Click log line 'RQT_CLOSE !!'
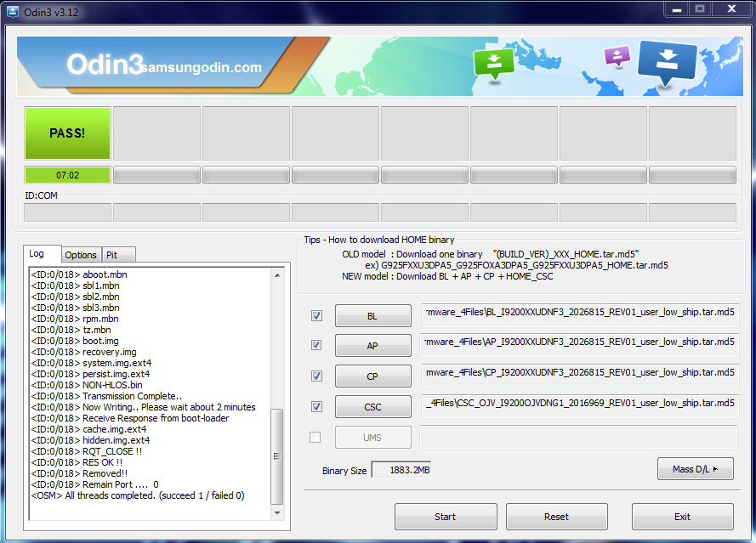This screenshot has height=543, width=756. click(x=86, y=452)
